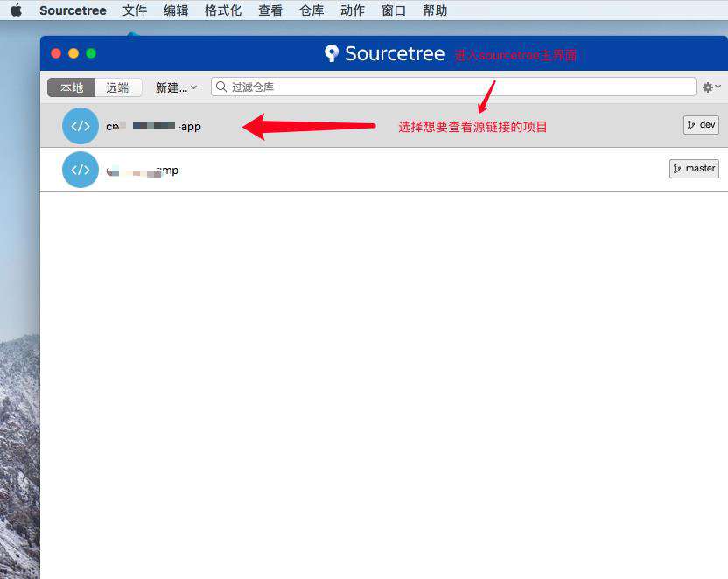Image resolution: width=728 pixels, height=579 pixels.
Task: Click the code icon of the imp repository
Action: (x=80, y=170)
